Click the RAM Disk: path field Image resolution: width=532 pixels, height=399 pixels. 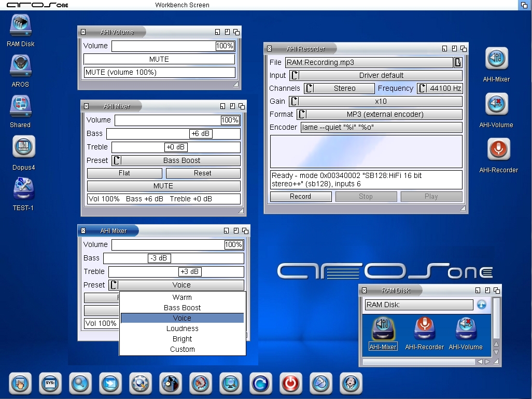419,305
